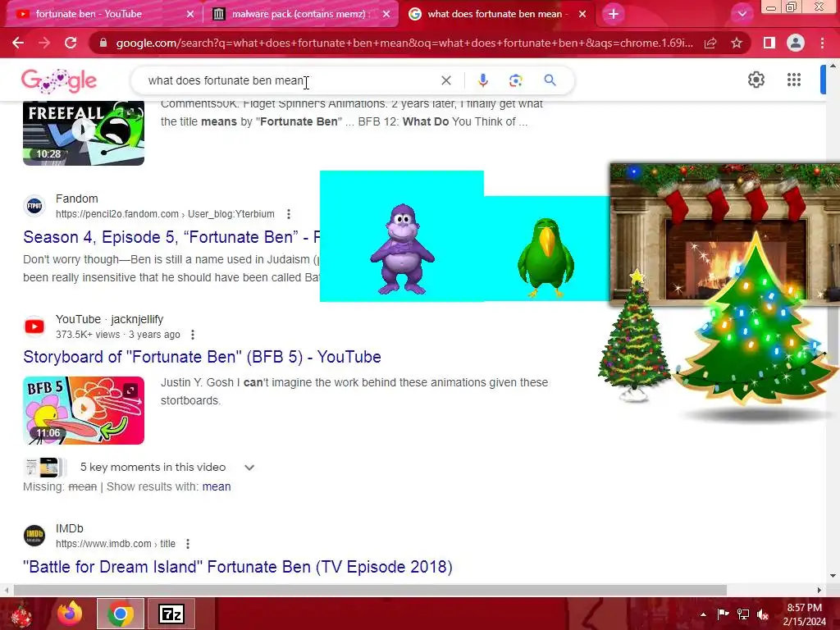Go back to the previous page
This screenshot has height=630, width=840.
(x=18, y=43)
